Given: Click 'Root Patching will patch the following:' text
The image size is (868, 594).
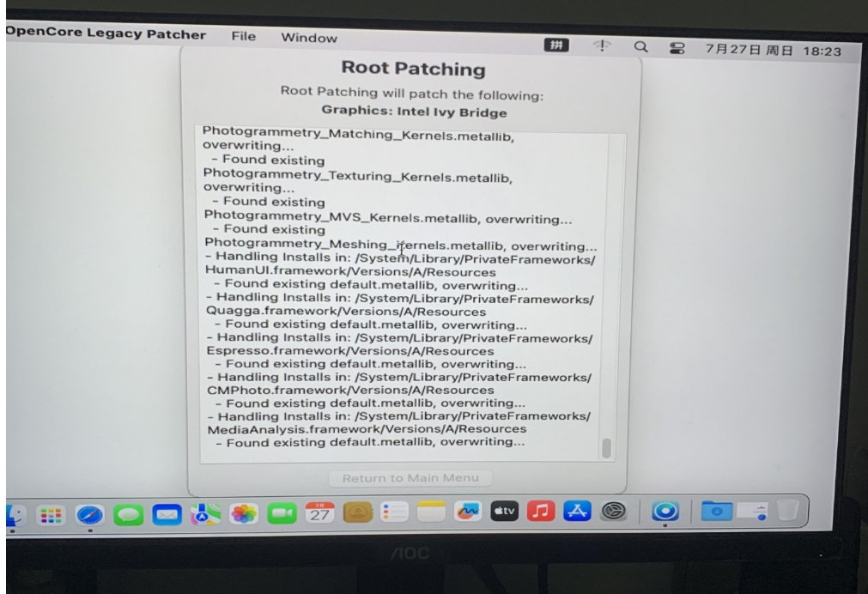Looking at the screenshot, I should pos(411,93).
